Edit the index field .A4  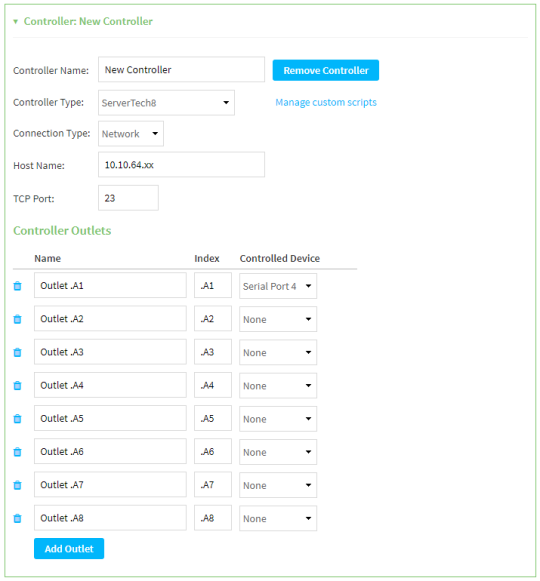tap(213, 385)
